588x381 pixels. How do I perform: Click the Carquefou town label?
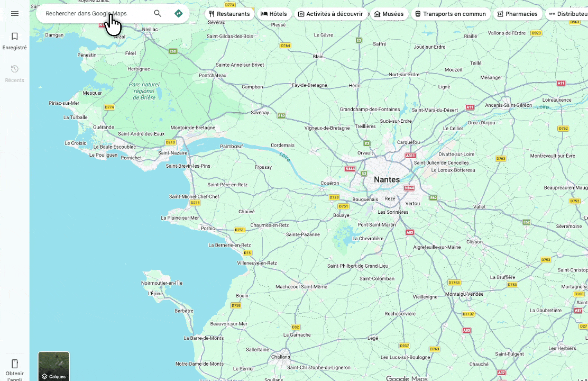point(408,142)
